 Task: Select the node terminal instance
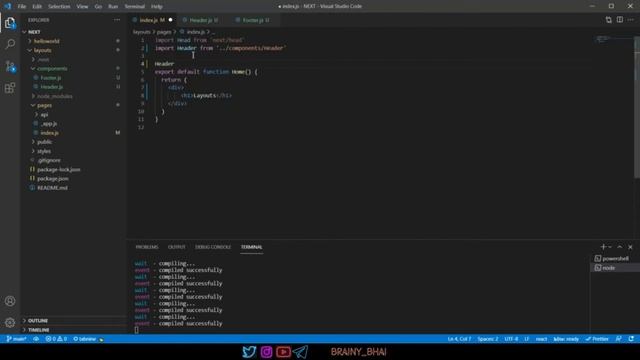click(x=615, y=268)
